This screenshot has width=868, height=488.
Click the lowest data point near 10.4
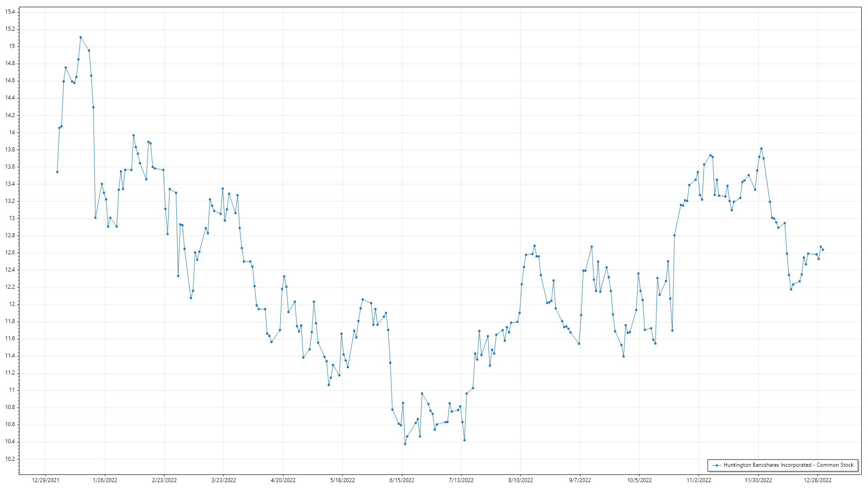click(x=405, y=444)
